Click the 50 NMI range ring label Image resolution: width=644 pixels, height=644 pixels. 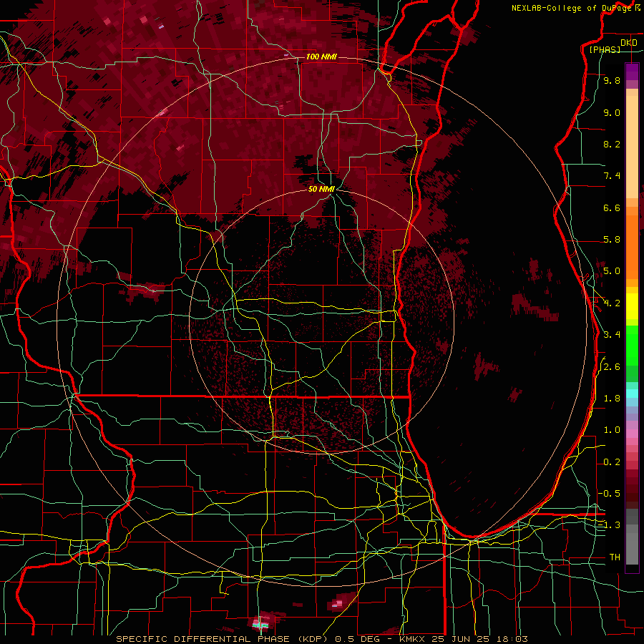point(321,189)
